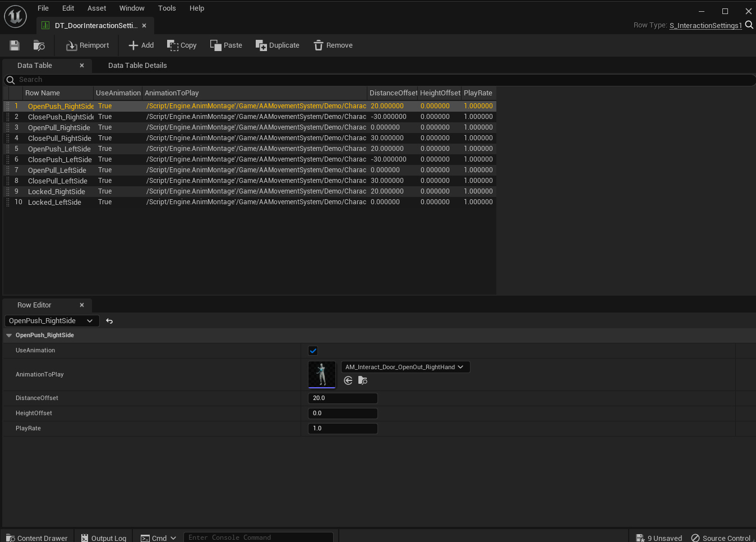Click the Save asset icon

click(15, 45)
